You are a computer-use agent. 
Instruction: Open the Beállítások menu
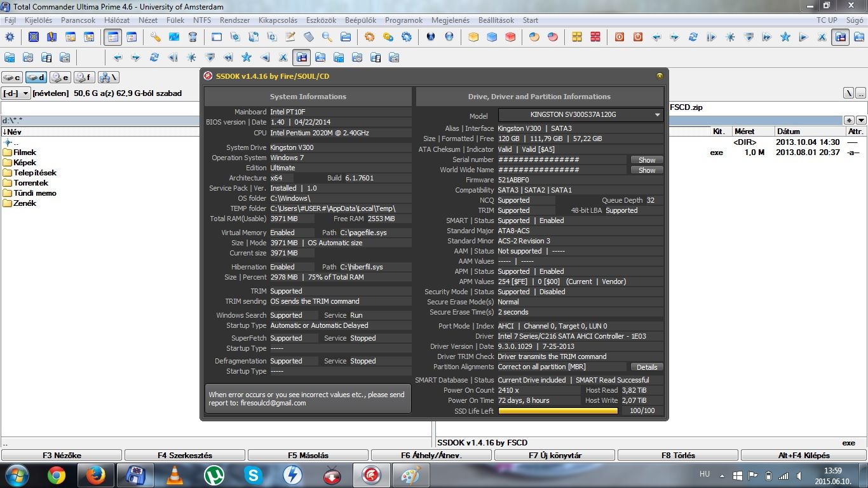click(496, 20)
